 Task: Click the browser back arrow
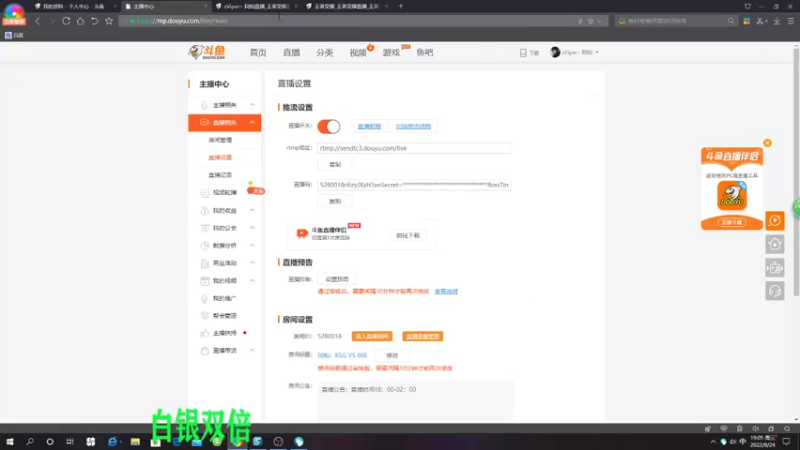click(x=37, y=21)
